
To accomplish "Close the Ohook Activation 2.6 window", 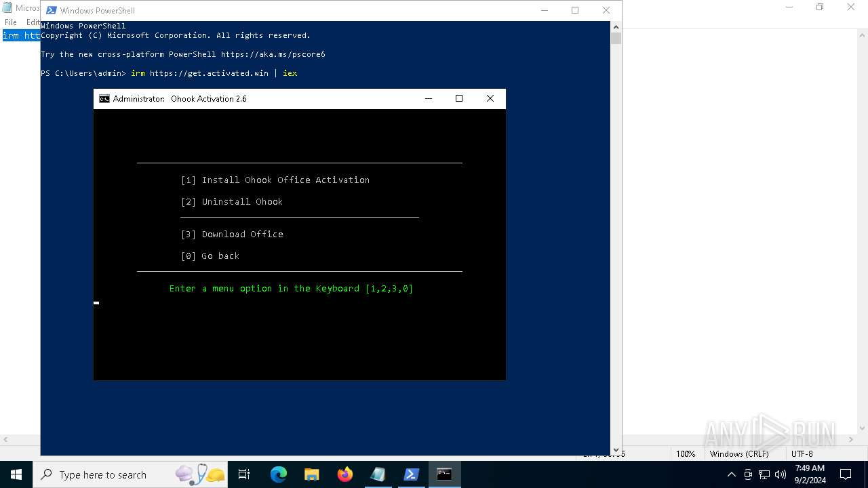I will click(490, 99).
